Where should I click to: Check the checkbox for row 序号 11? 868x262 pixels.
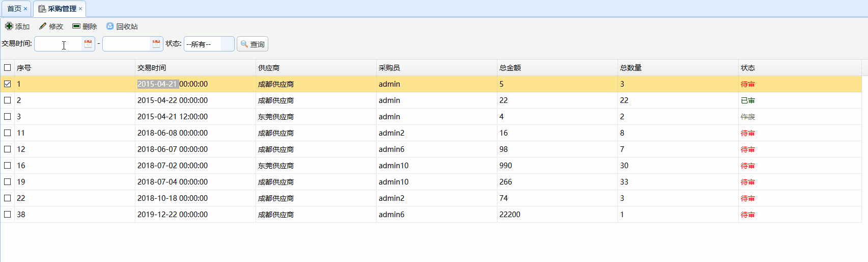(8, 133)
